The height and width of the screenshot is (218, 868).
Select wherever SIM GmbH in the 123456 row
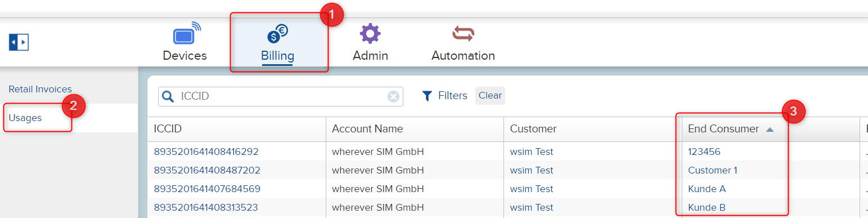(378, 152)
